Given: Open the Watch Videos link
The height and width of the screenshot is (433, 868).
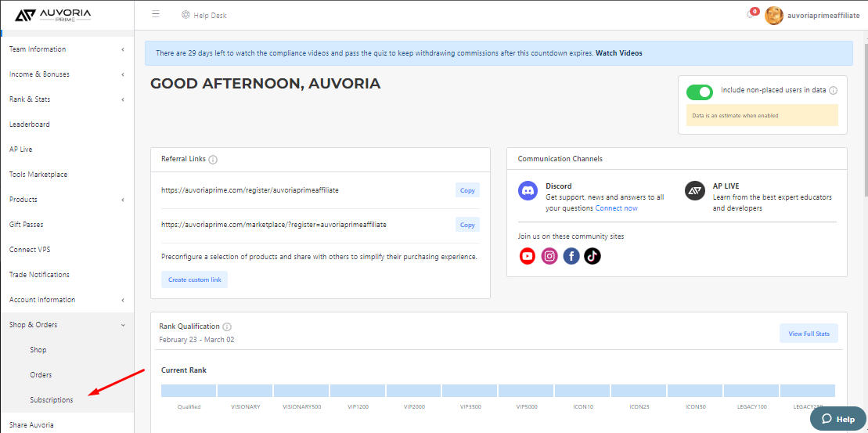Looking at the screenshot, I should [619, 54].
